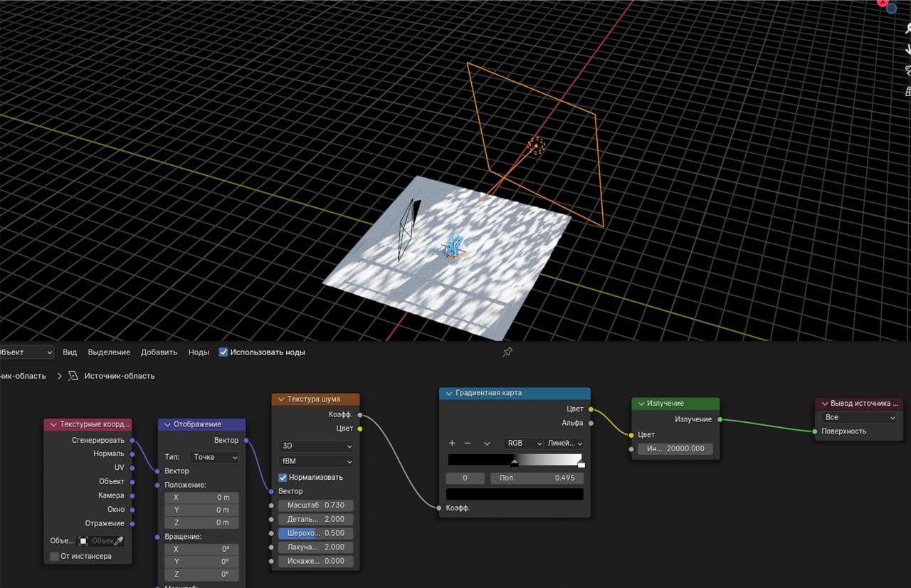The height and width of the screenshot is (588, 911).
Task: Click the UV output socket
Action: tap(132, 468)
